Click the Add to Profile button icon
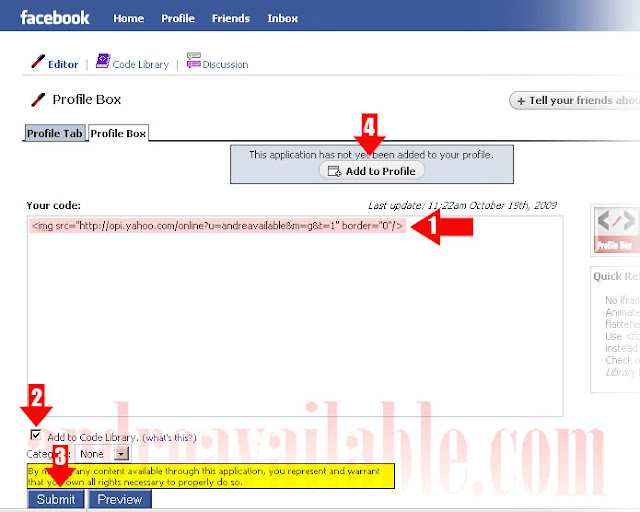The width and height of the screenshot is (640, 512). pyautogui.click(x=334, y=171)
